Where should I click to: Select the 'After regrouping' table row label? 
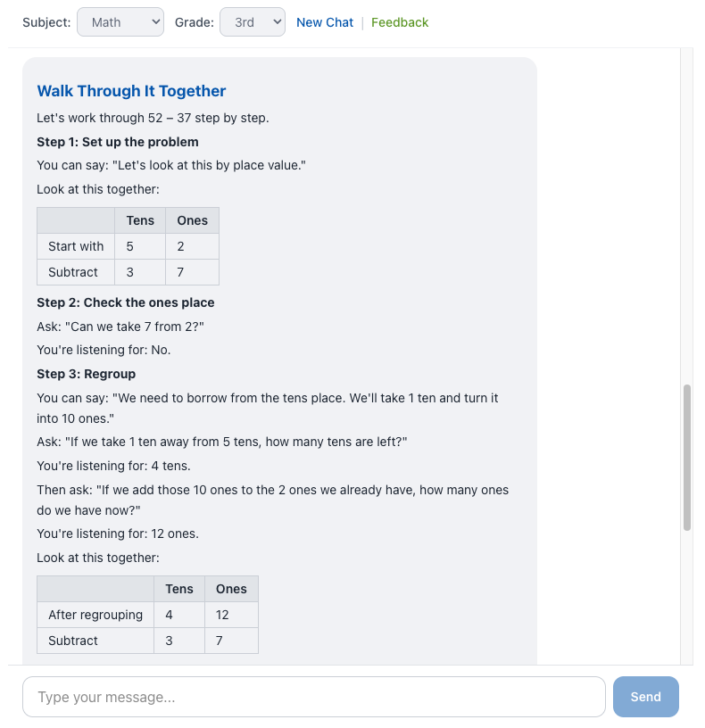point(95,615)
